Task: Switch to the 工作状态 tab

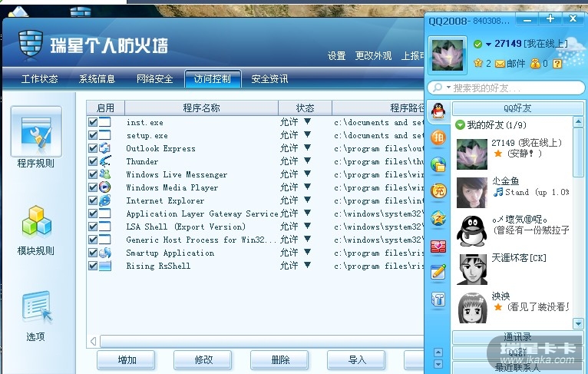Action: [39, 79]
